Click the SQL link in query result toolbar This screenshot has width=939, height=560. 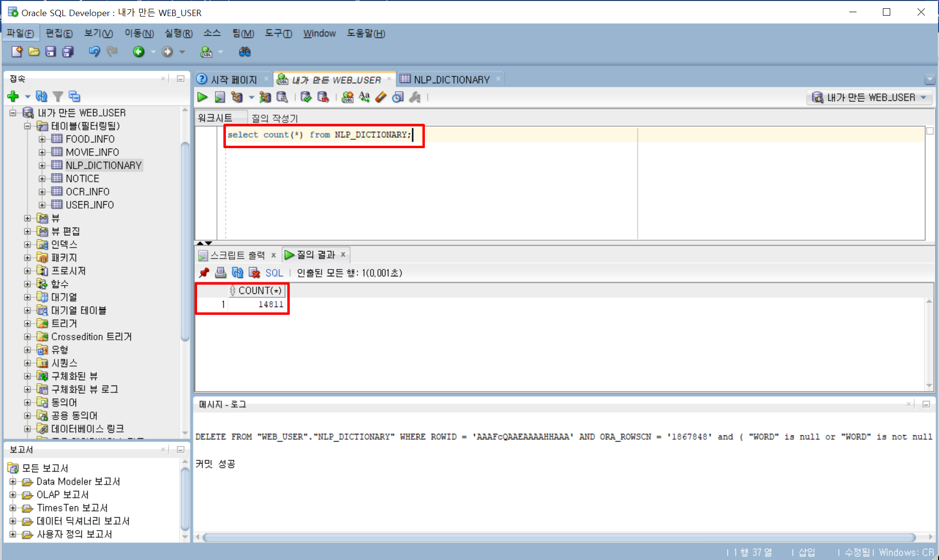(274, 273)
